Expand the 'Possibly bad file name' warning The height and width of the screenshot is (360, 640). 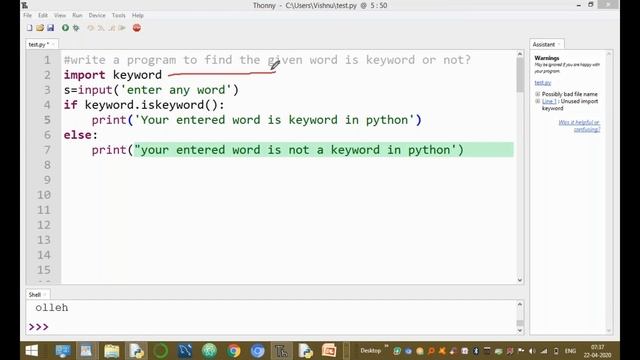point(538,94)
